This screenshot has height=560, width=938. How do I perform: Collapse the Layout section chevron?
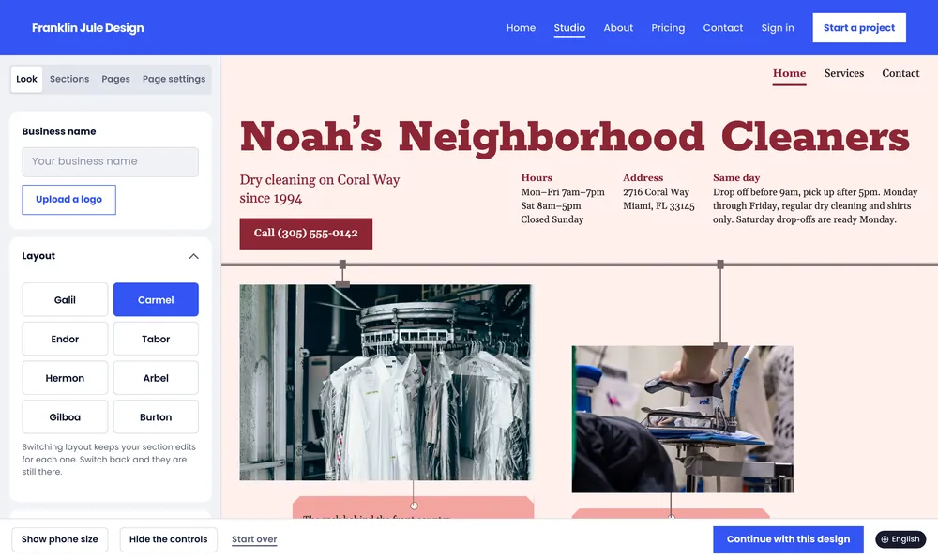click(x=193, y=256)
